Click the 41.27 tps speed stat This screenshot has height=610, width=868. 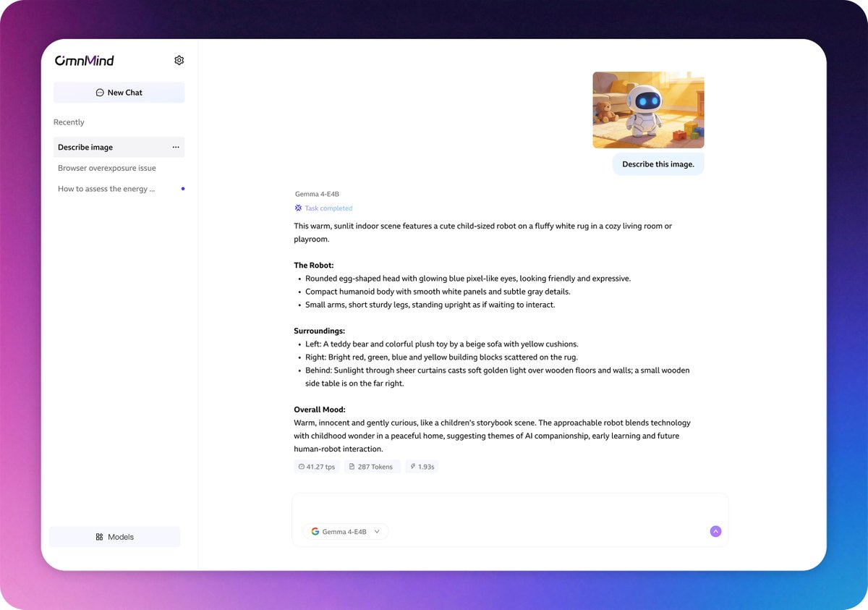[317, 467]
